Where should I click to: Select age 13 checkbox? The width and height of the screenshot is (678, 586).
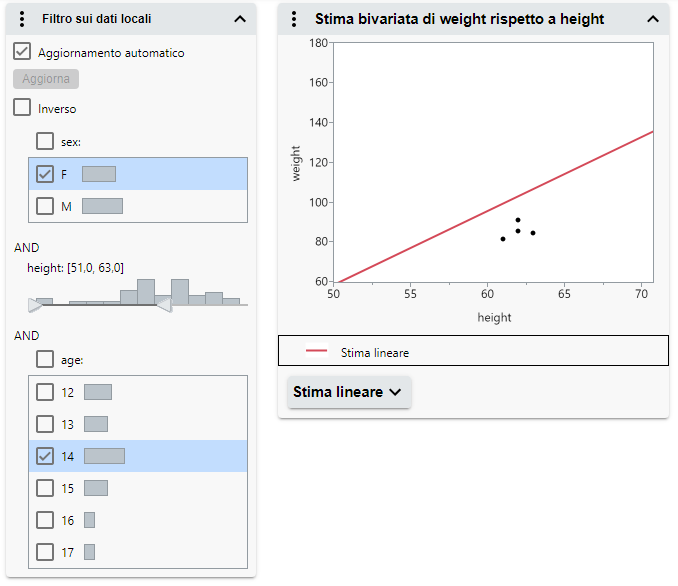click(x=45, y=424)
